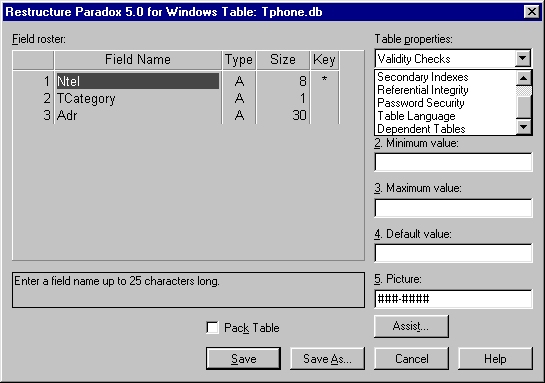
Task: Click the type cell of Adr row
Action: coord(239,115)
